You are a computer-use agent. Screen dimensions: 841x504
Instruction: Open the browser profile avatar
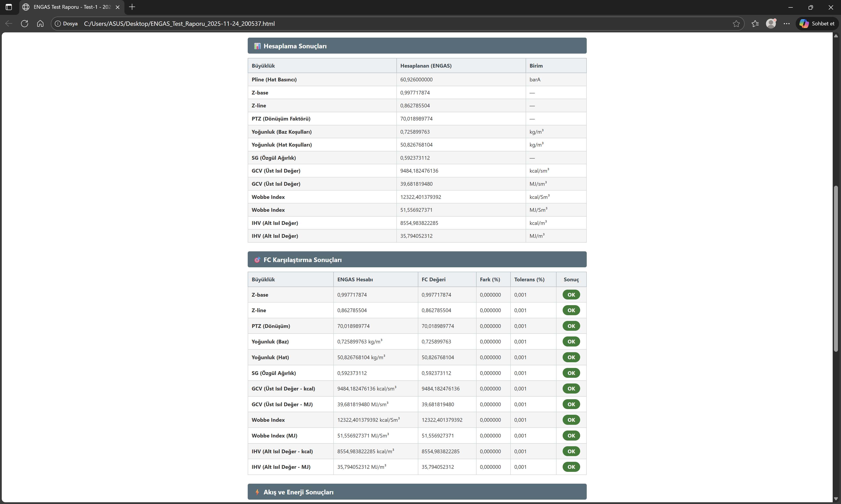click(771, 23)
